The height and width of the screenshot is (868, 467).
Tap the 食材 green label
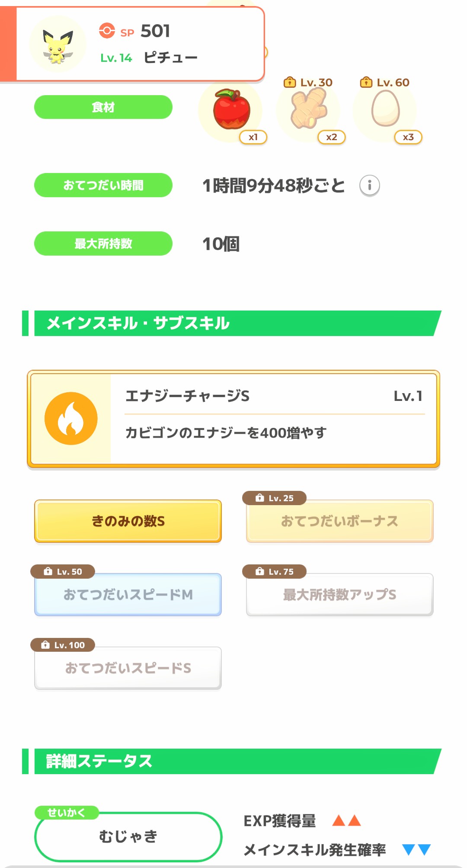[103, 107]
